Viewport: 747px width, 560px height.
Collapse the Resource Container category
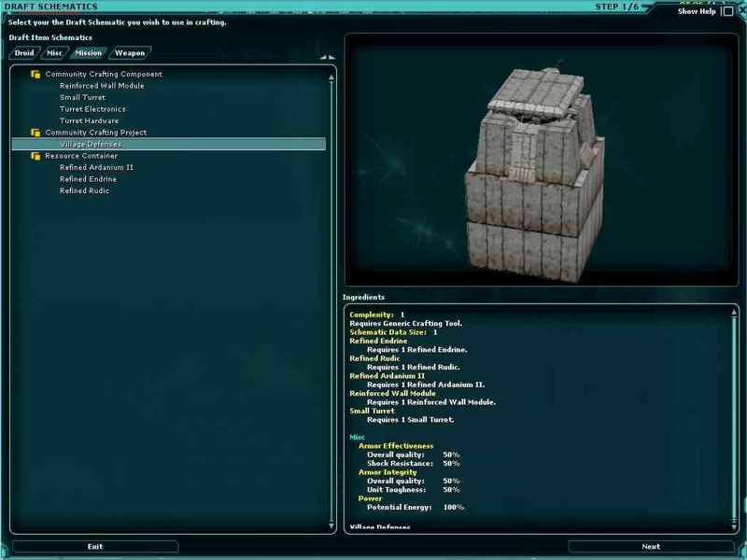click(81, 156)
